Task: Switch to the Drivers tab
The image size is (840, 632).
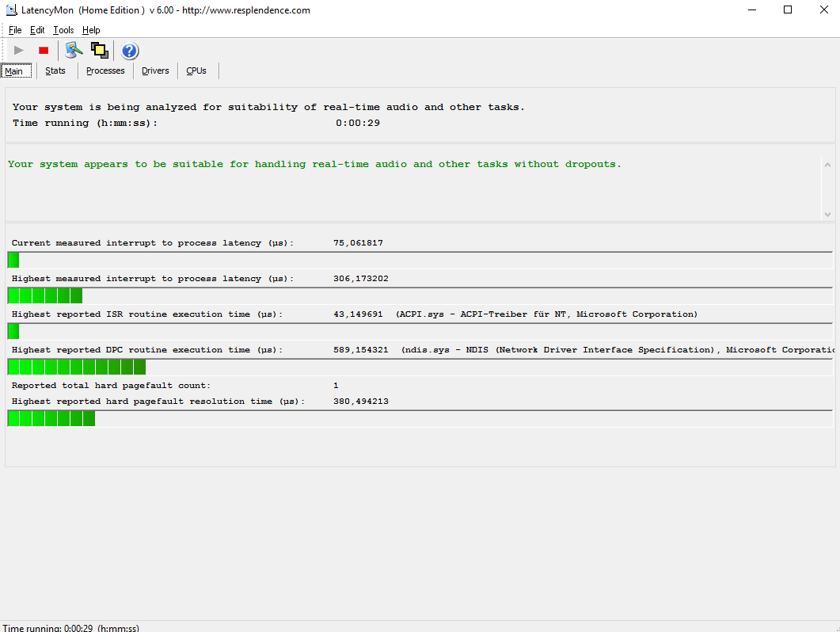Action: (155, 70)
